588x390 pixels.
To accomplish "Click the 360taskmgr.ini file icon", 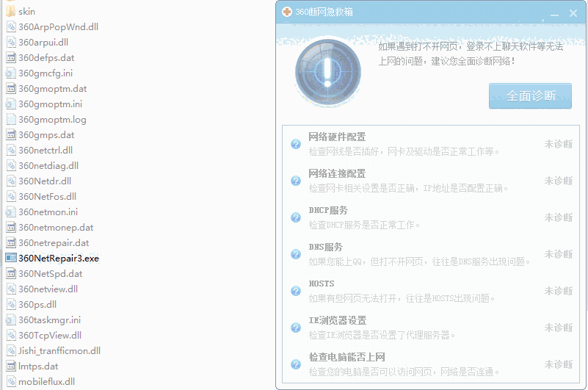I will coord(11,319).
